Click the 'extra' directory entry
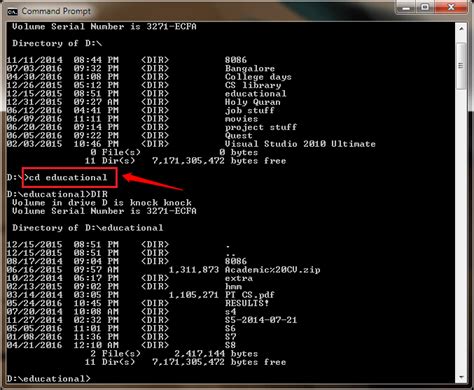 (x=239, y=278)
